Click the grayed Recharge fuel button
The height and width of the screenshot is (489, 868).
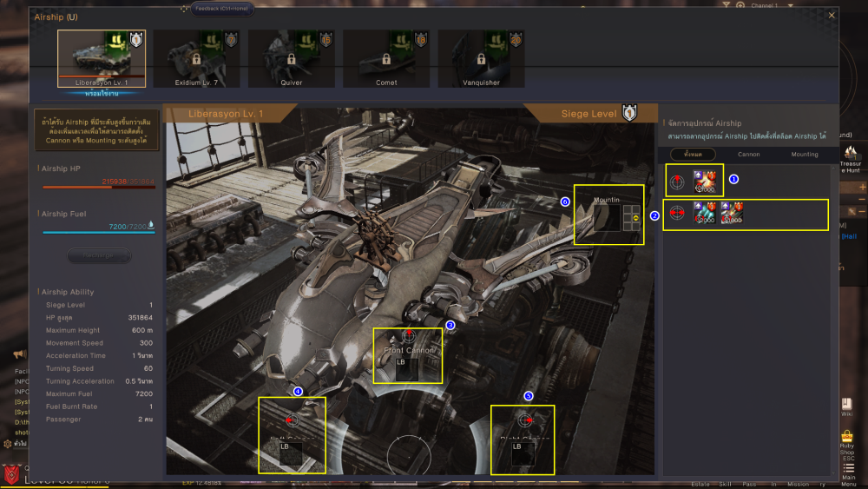[99, 255]
